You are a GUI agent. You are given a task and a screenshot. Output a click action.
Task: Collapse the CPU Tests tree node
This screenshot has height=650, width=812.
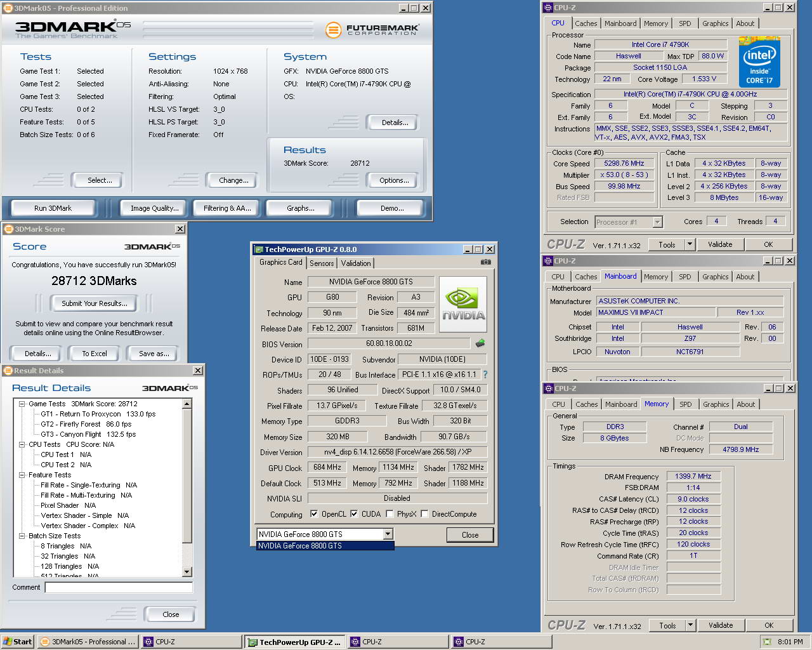click(22, 444)
